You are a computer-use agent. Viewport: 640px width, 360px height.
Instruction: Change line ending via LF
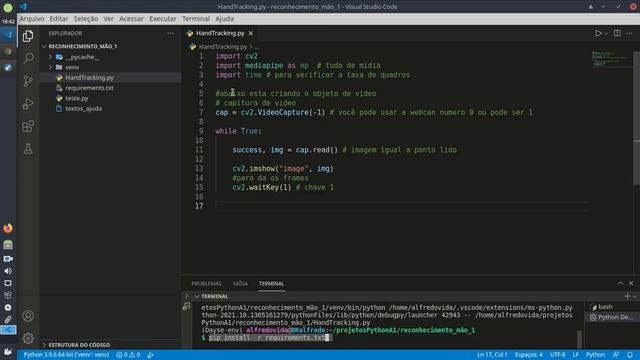(x=576, y=355)
